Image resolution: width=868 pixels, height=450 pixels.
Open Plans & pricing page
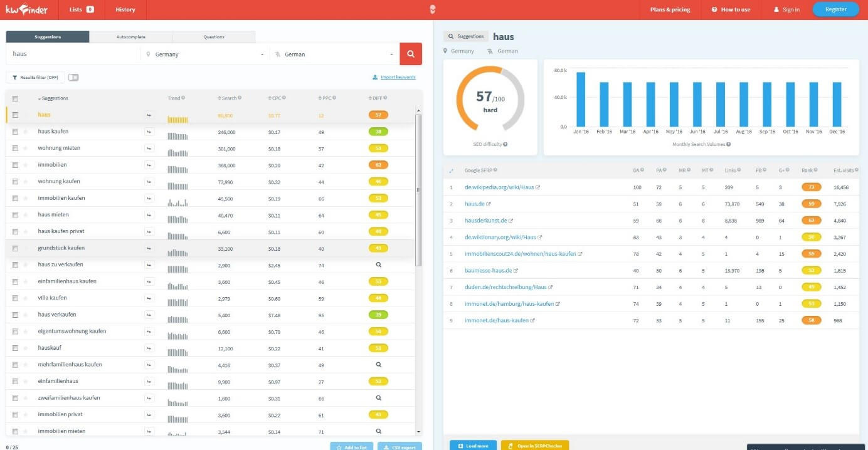click(670, 9)
